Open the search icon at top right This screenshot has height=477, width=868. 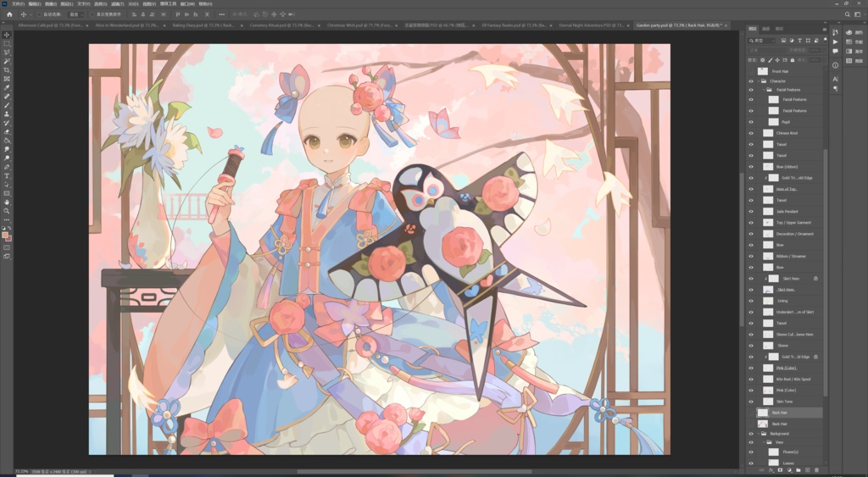[x=847, y=14]
